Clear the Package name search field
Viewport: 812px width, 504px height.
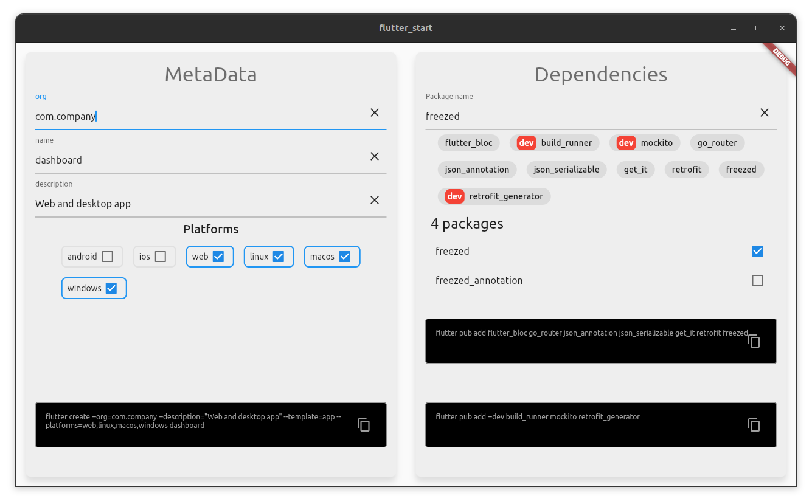click(x=765, y=112)
